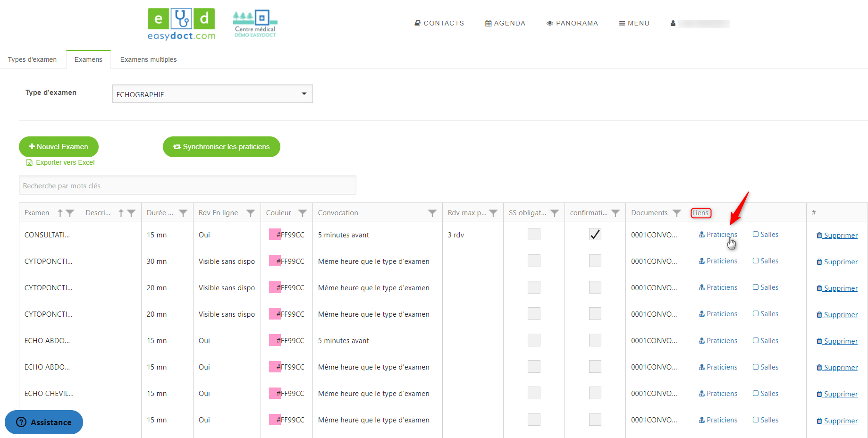This screenshot has width=868, height=438.
Task: Open the MENU hamburger dropdown
Action: click(x=634, y=23)
